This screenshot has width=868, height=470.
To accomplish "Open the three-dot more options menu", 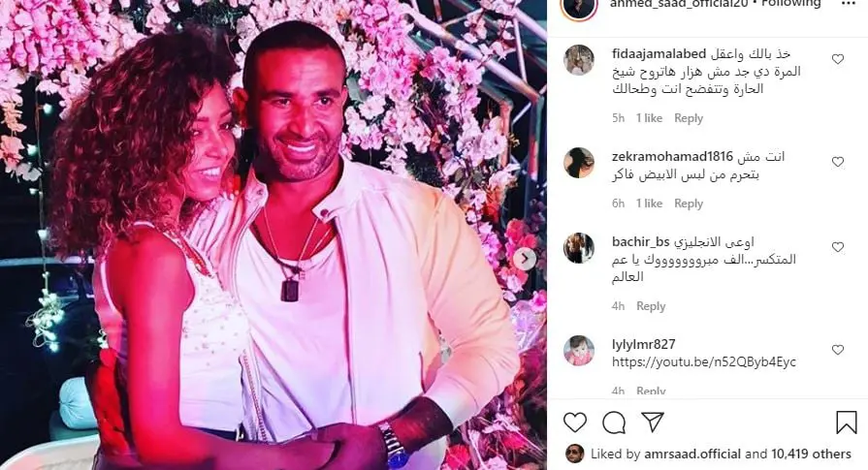I will click(x=848, y=3).
